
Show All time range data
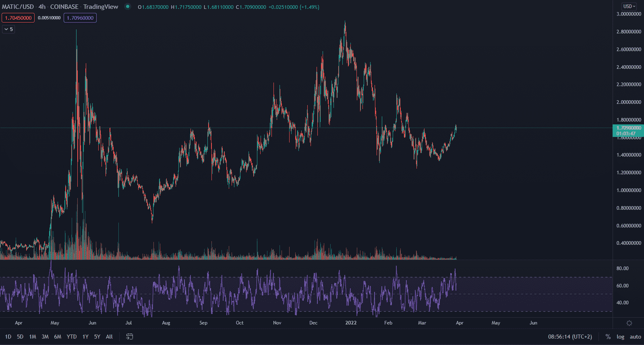click(109, 337)
